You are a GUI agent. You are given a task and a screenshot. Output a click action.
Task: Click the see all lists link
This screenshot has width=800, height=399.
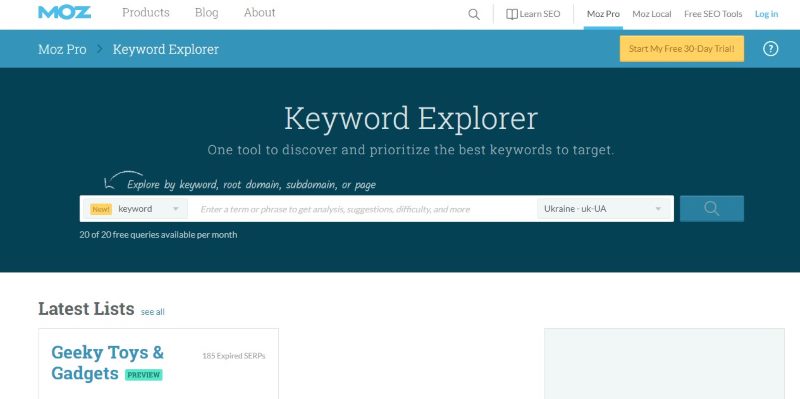pos(153,312)
